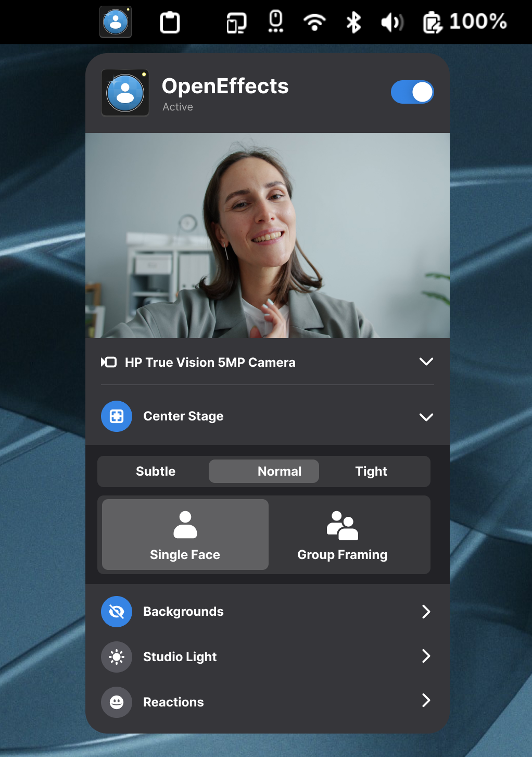Select the Tight framing option
532x757 pixels.
coord(372,471)
